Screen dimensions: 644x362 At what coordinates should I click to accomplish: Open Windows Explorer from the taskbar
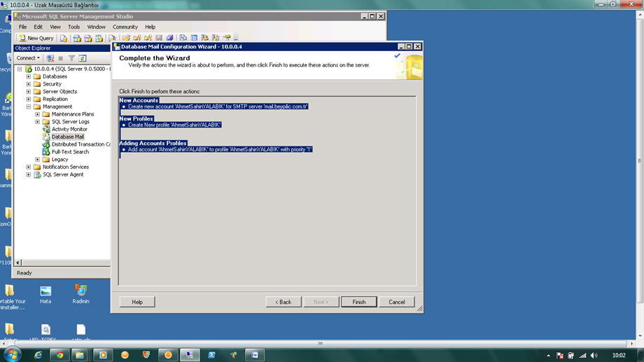(80, 355)
